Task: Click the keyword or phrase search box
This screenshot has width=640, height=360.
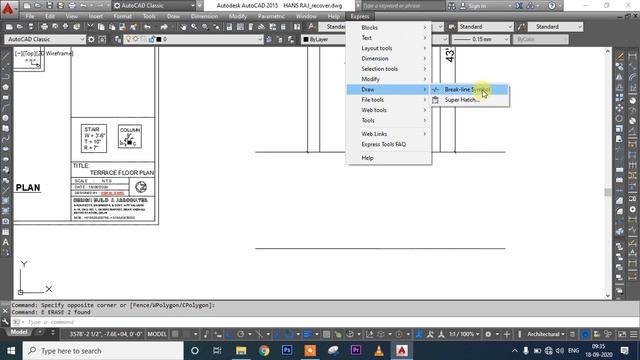Action: (402, 6)
